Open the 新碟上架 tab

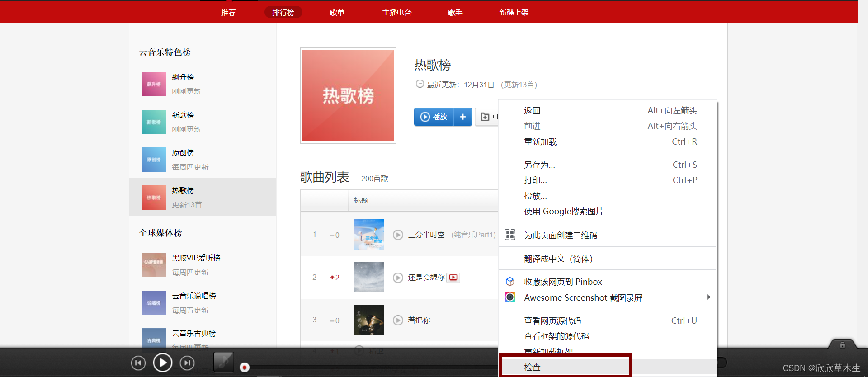pos(514,12)
